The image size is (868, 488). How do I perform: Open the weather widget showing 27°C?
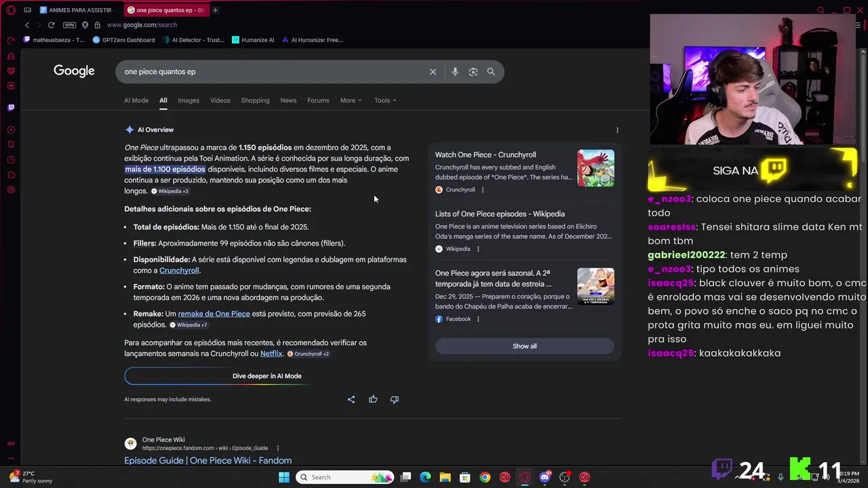pyautogui.click(x=31, y=477)
